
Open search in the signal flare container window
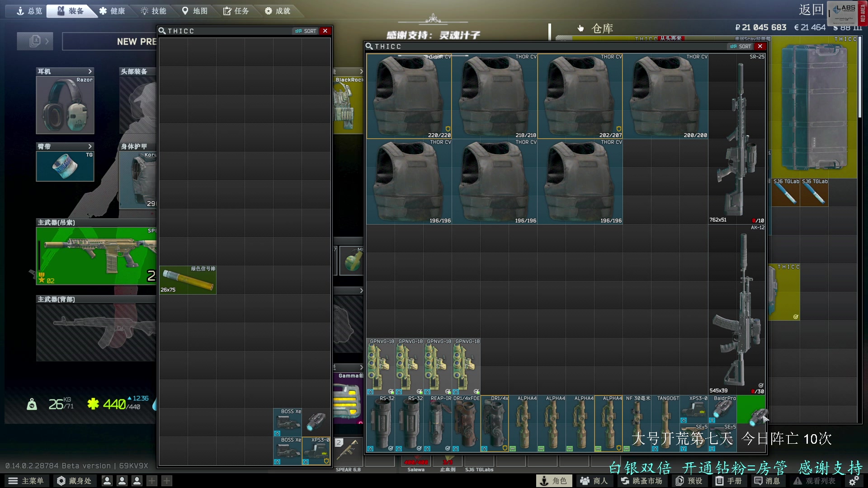[x=162, y=31]
